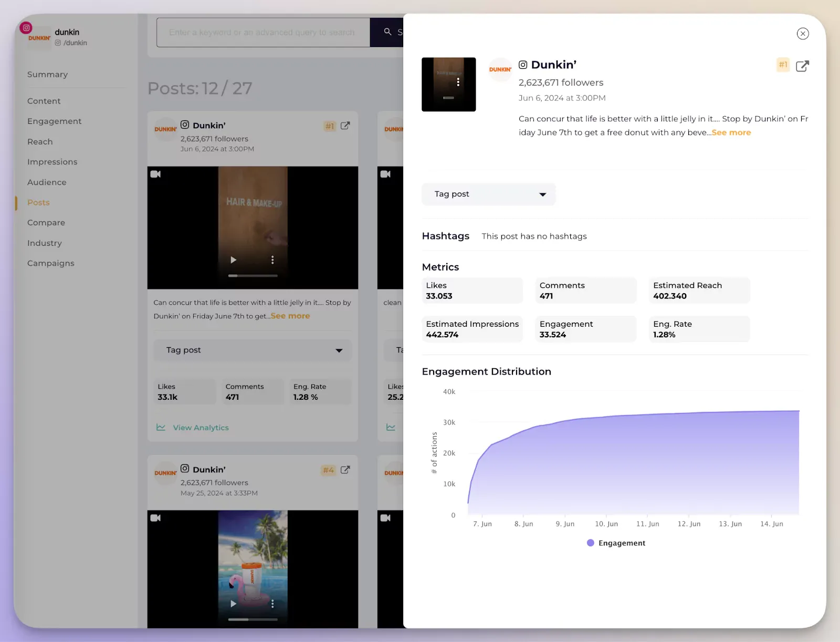Click the Comments 471 metric in detail panel

(x=585, y=291)
